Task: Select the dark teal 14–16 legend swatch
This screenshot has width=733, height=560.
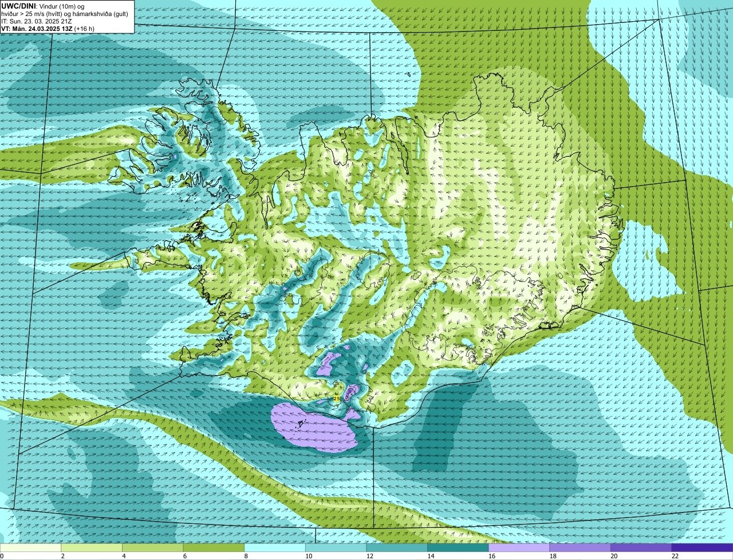Action: pos(458,548)
